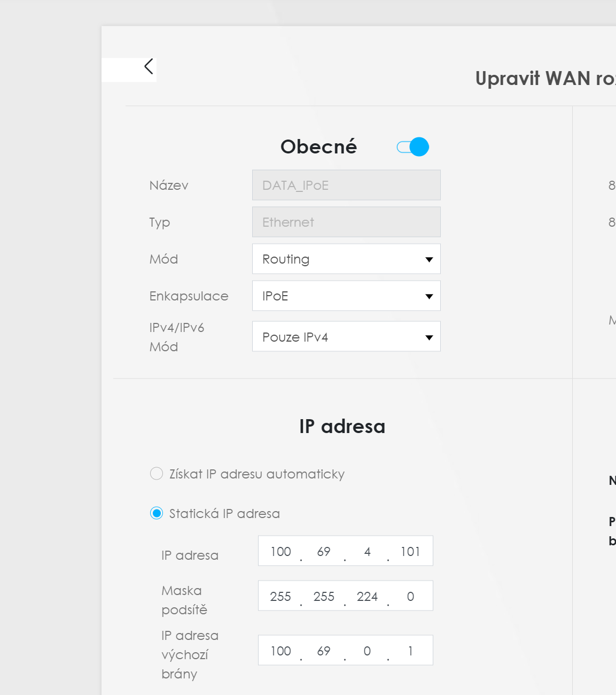Expand the Enkapsulace IPoE dropdown

click(346, 296)
